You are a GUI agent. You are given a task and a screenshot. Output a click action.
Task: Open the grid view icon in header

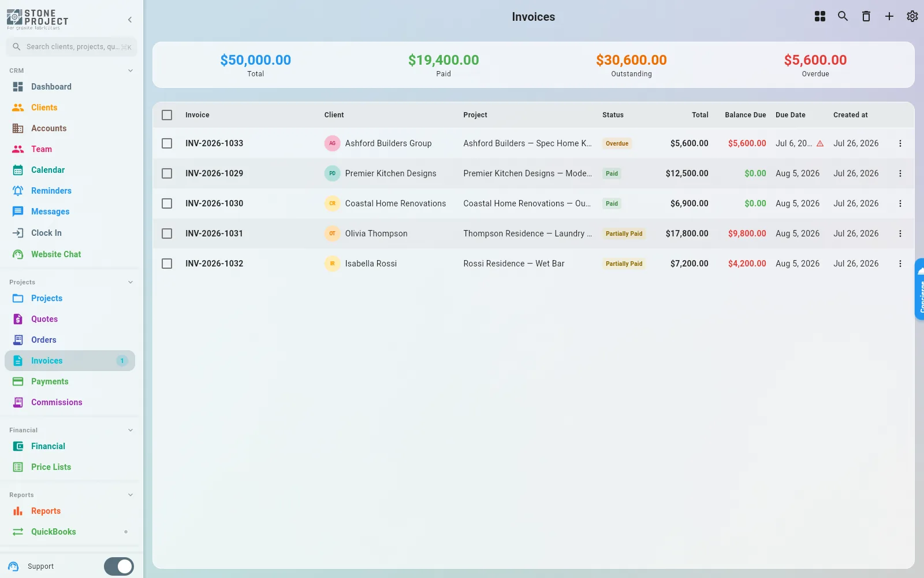click(x=820, y=16)
